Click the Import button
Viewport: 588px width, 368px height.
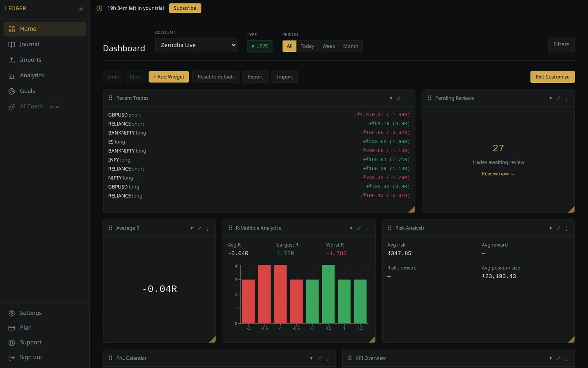[285, 77]
